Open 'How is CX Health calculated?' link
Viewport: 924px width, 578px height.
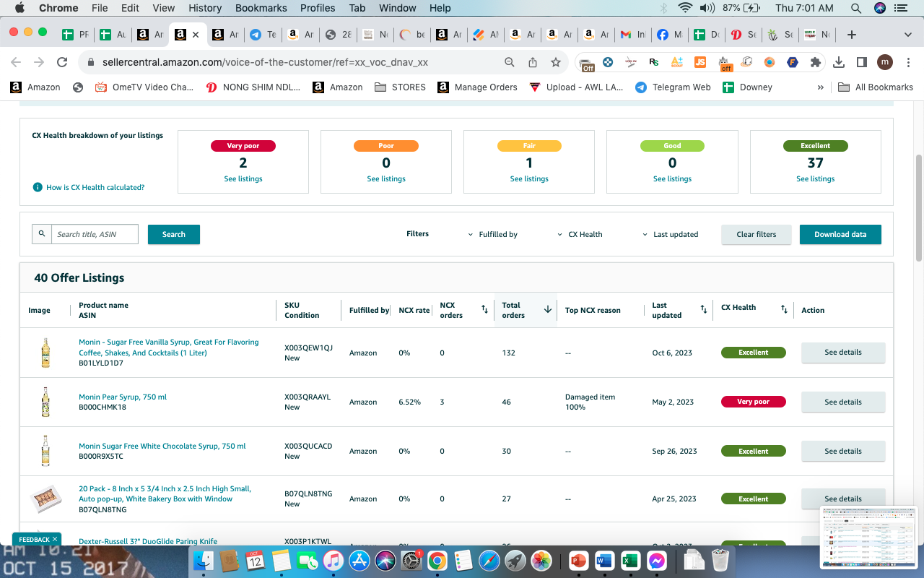pos(95,188)
